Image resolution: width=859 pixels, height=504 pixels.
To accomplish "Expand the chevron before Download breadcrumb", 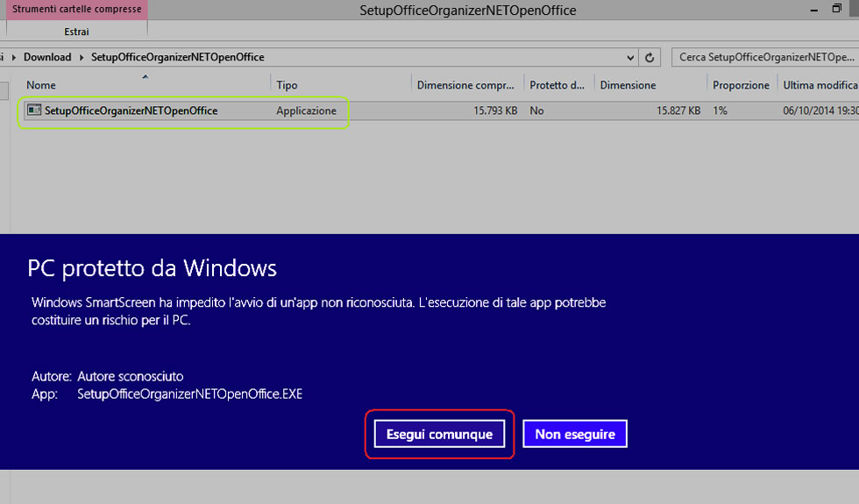I will 14,57.
